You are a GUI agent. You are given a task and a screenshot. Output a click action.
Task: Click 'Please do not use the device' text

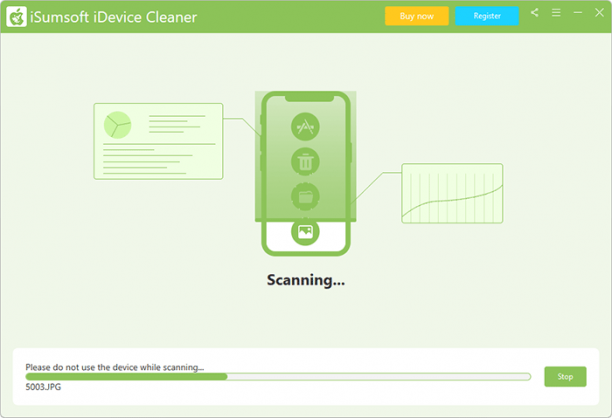[115, 367]
